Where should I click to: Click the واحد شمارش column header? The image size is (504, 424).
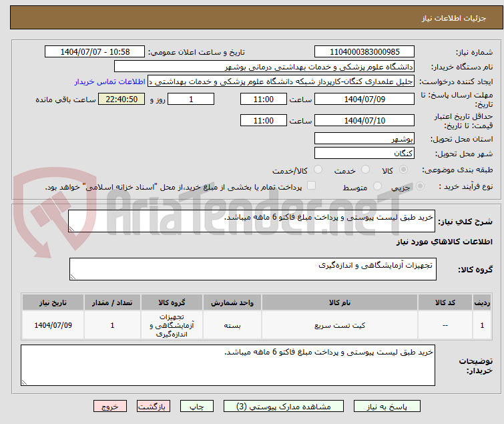coord(232,302)
